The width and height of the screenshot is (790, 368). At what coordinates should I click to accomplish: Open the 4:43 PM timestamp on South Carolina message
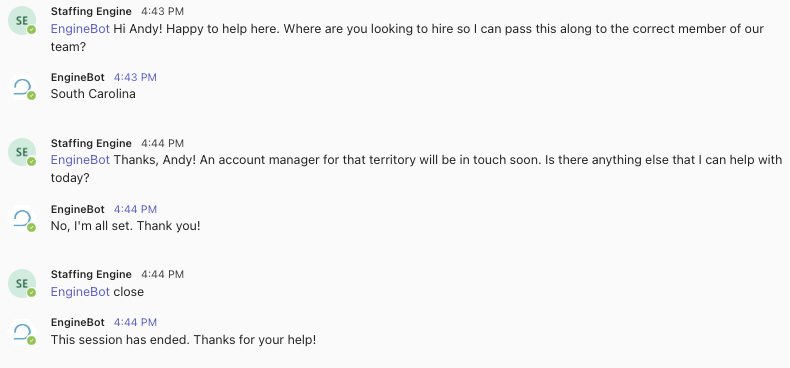tap(135, 77)
